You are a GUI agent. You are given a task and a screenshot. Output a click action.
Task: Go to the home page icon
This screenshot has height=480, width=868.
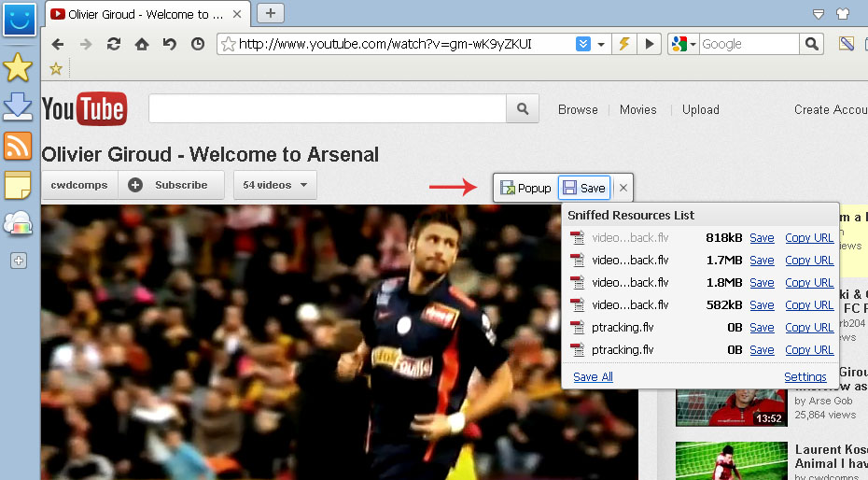[142, 44]
